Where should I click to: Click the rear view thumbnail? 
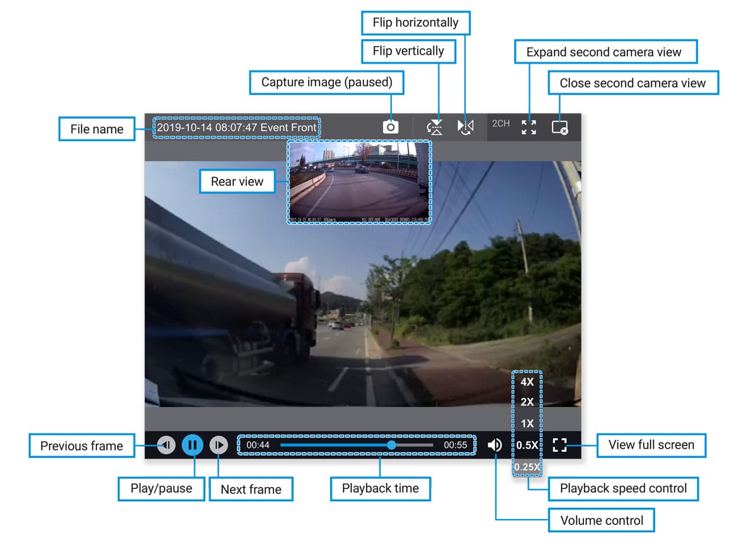360,182
